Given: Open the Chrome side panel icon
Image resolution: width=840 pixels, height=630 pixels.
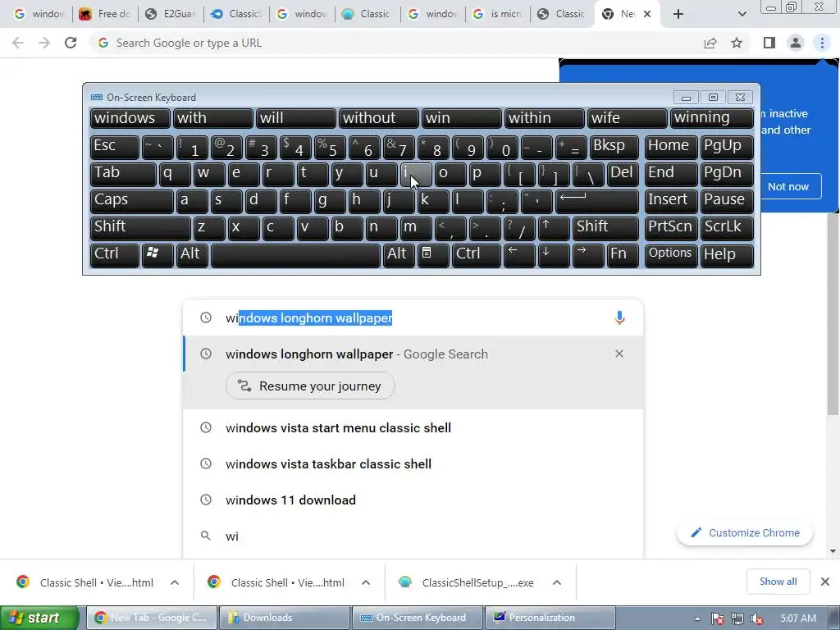Looking at the screenshot, I should 769,43.
